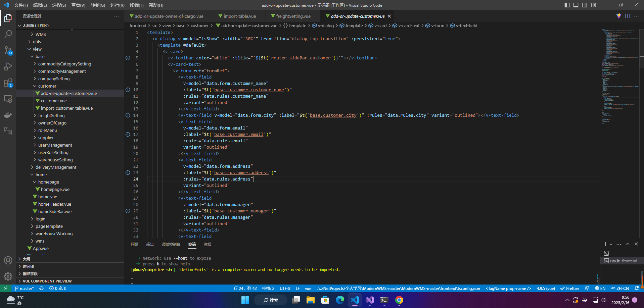Open Windows Start button
Viewport: 644px width, 308px height.
(245, 300)
